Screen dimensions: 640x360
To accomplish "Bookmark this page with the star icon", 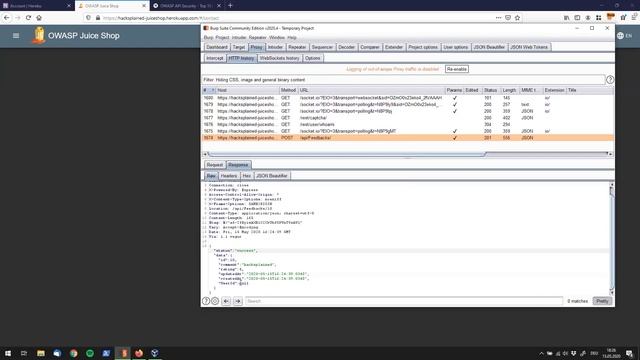I will (x=518, y=18).
